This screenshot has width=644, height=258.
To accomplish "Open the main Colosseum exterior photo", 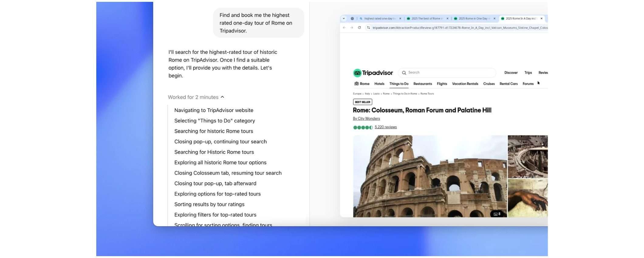I will [x=430, y=176].
